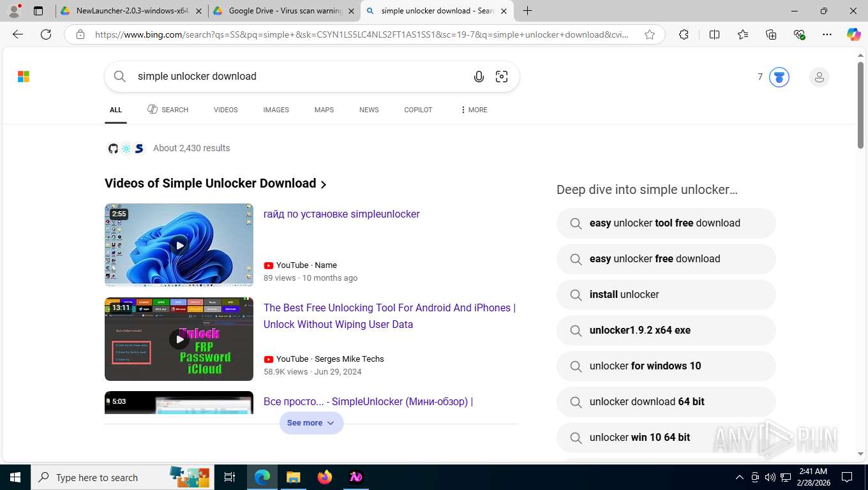Open Videos of Simple Unlocker Download heading

point(216,184)
